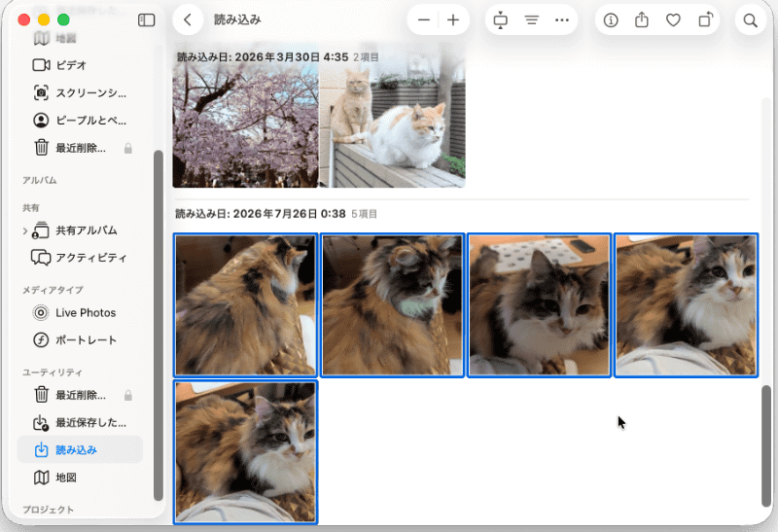Viewport: 778px width, 532px height.
Task: Click the activity speech bubbles icon
Action: (x=41, y=258)
